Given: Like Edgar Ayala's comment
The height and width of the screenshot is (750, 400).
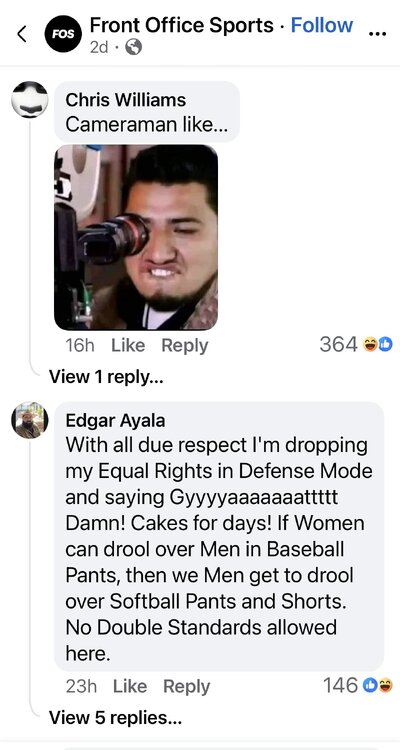Looking at the screenshot, I should tap(130, 686).
